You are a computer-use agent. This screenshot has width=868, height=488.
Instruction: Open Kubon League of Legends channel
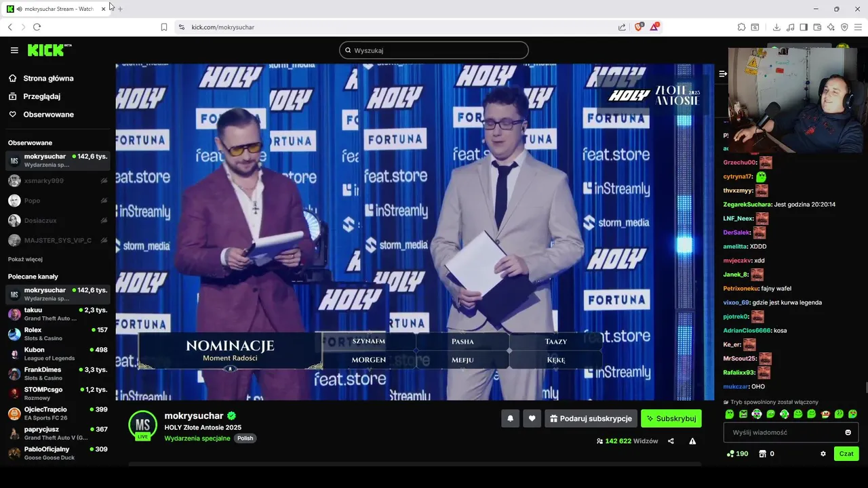click(58, 354)
